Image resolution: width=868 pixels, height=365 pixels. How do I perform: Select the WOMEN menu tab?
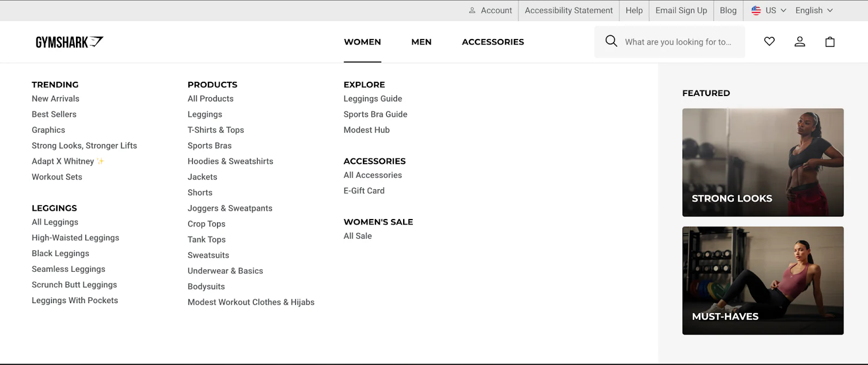coord(362,42)
